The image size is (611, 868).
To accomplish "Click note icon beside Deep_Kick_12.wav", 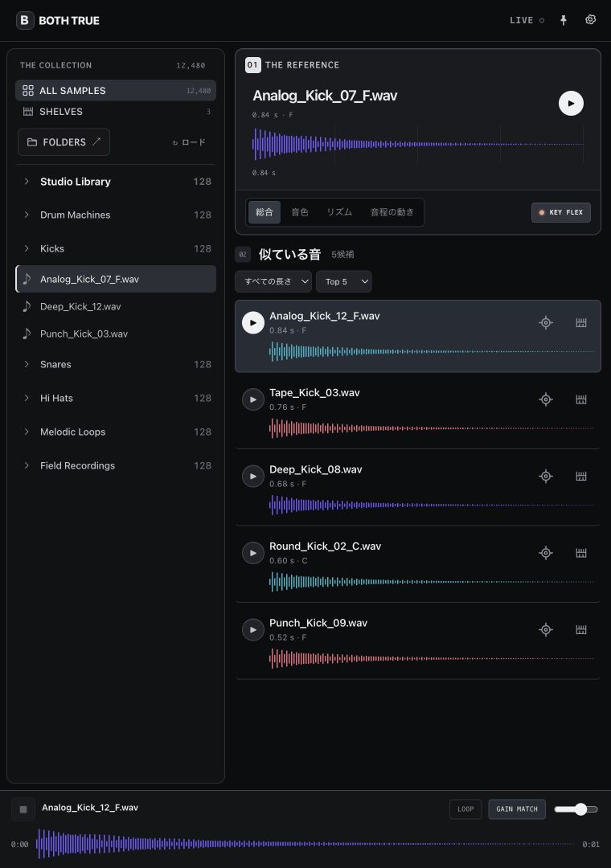I will click(26, 306).
